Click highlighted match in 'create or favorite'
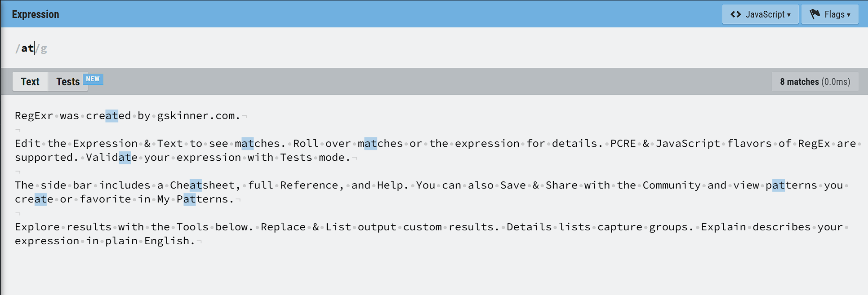 coord(41,199)
